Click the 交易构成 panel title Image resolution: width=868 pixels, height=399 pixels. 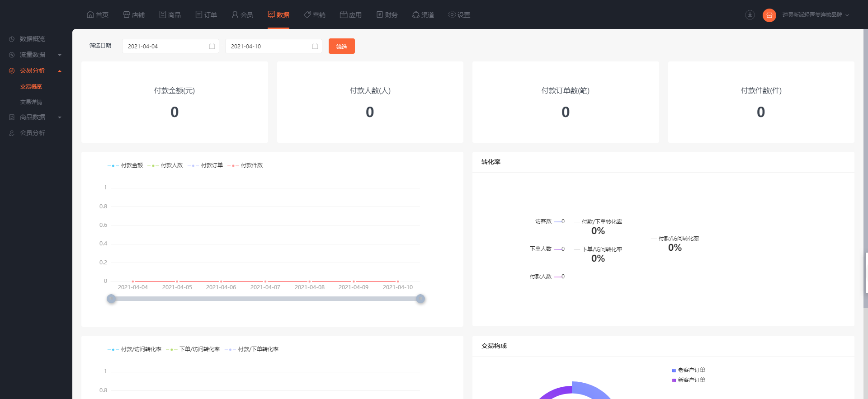click(x=494, y=346)
